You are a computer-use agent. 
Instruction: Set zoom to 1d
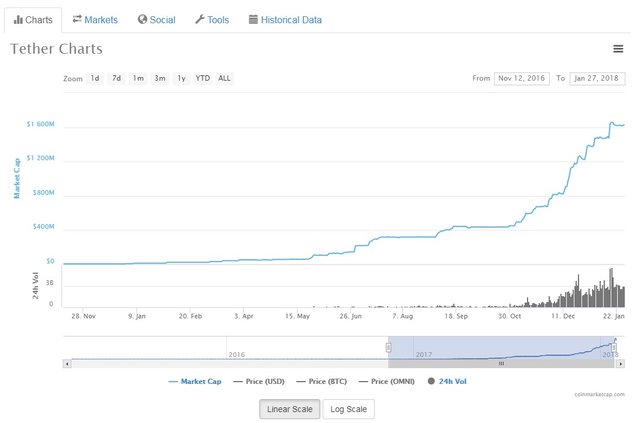click(x=95, y=78)
